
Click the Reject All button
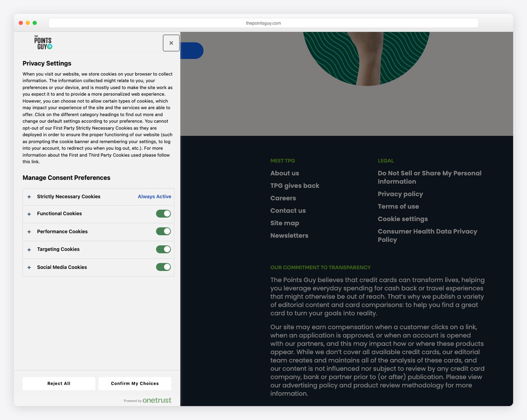[x=58, y=383]
